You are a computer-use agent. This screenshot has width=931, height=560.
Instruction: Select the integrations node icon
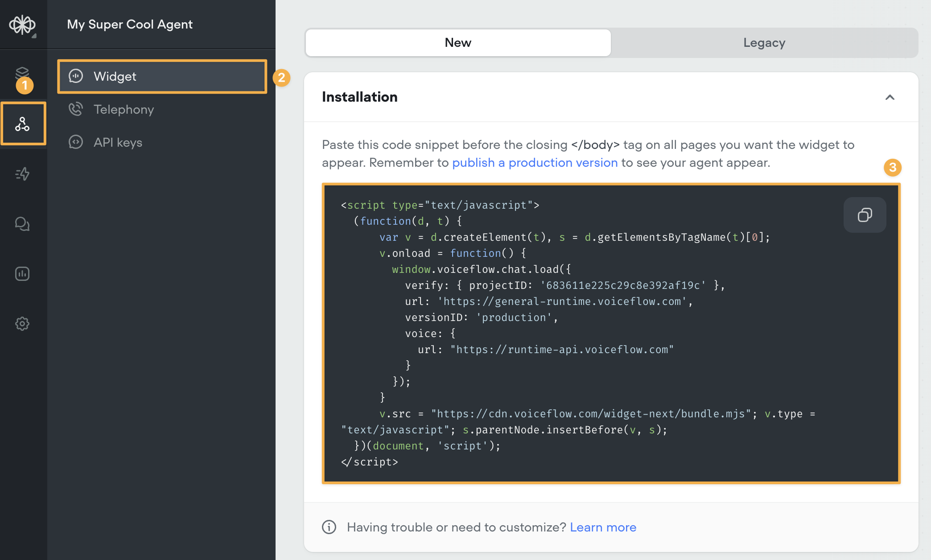tap(22, 124)
